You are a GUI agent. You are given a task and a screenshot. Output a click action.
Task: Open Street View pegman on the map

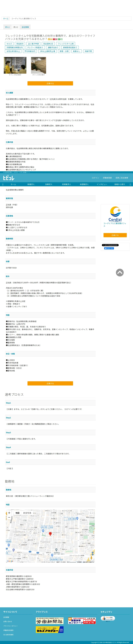pyautogui.click(x=91, y=558)
